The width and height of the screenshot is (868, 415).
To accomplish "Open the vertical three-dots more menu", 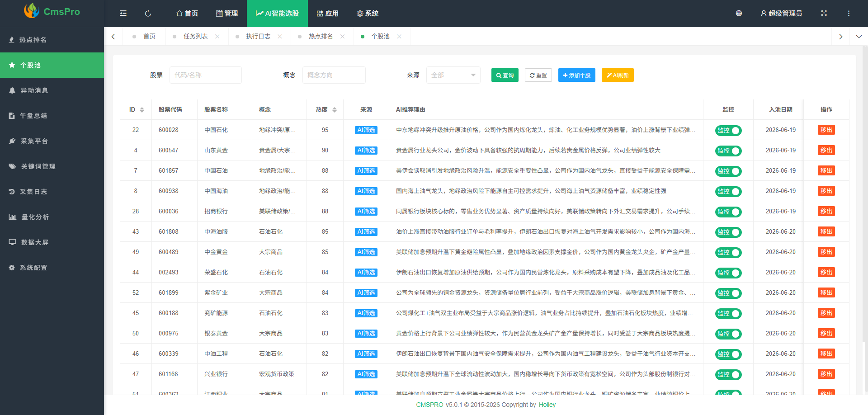I will click(x=849, y=14).
